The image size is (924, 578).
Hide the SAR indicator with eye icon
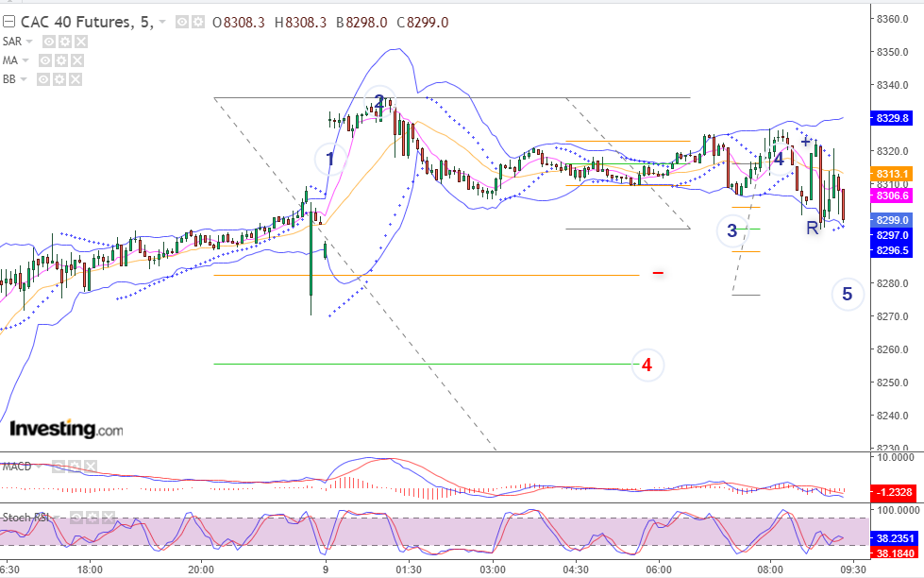click(49, 42)
